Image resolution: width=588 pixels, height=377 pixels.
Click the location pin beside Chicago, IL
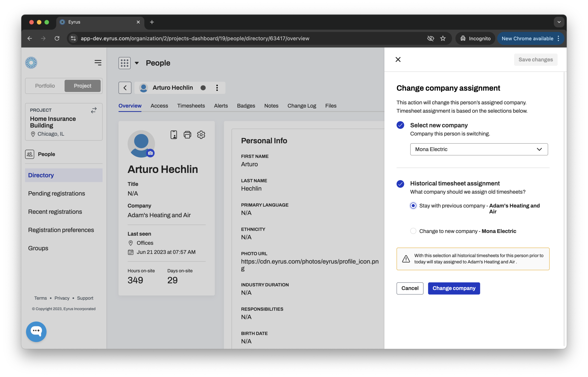[33, 134]
